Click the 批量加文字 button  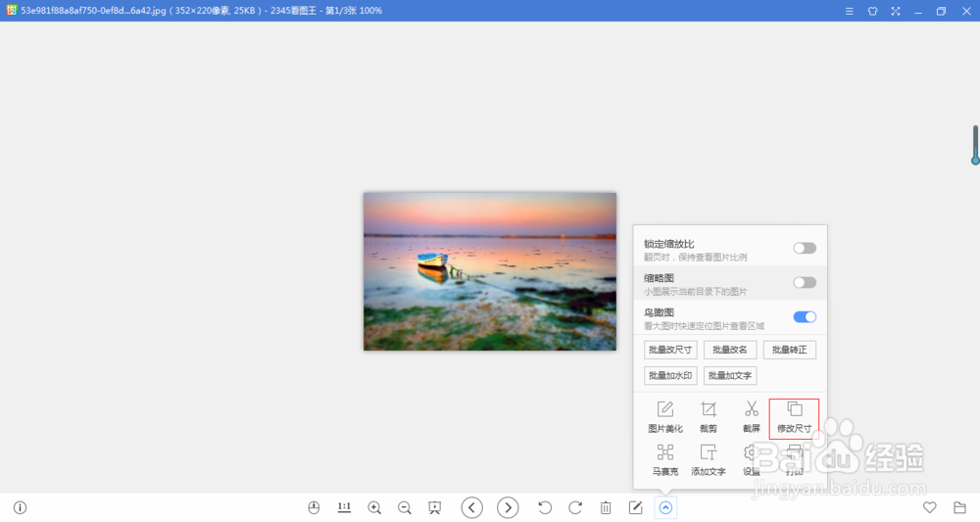[x=730, y=375]
